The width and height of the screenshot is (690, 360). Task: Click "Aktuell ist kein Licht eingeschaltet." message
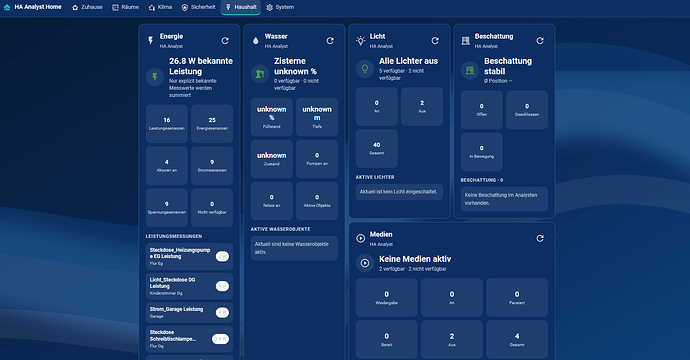pyautogui.click(x=399, y=192)
